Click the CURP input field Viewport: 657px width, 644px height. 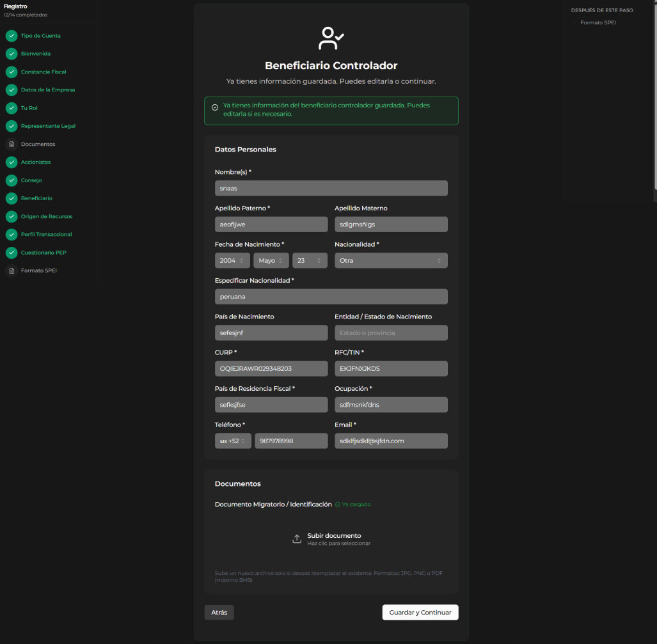point(271,369)
